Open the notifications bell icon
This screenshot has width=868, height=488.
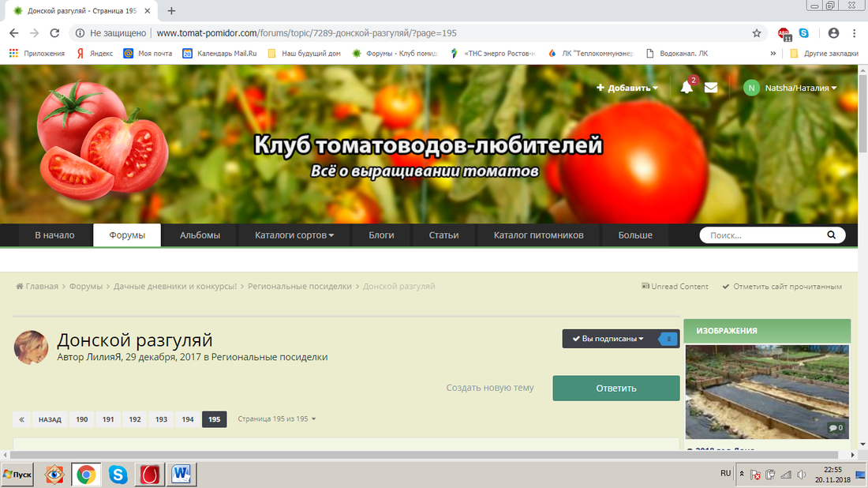(687, 88)
